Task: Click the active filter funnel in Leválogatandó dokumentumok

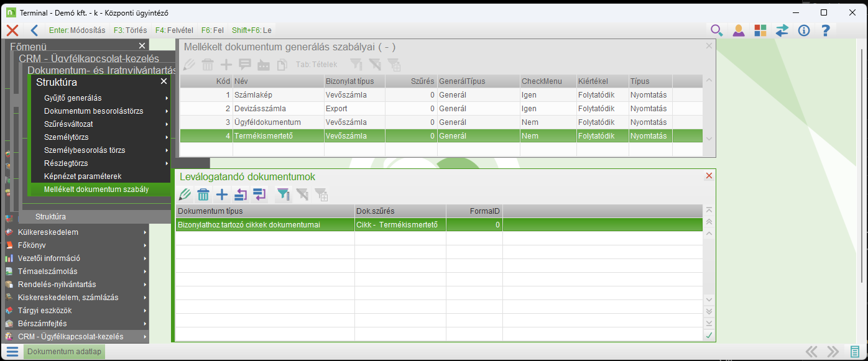Action: pyautogui.click(x=284, y=194)
